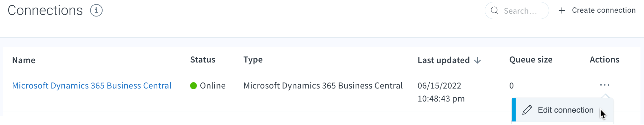Click the Last updated sort arrow

tap(477, 60)
